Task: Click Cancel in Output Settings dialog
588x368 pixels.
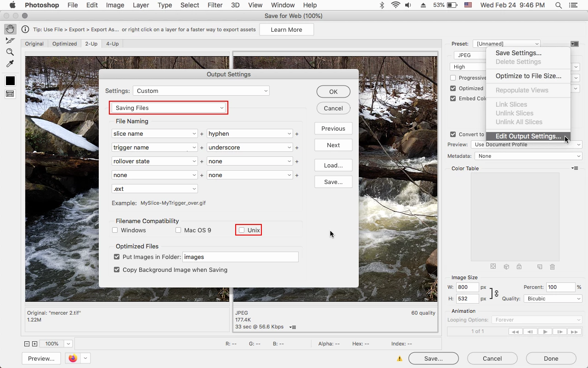Action: point(334,108)
